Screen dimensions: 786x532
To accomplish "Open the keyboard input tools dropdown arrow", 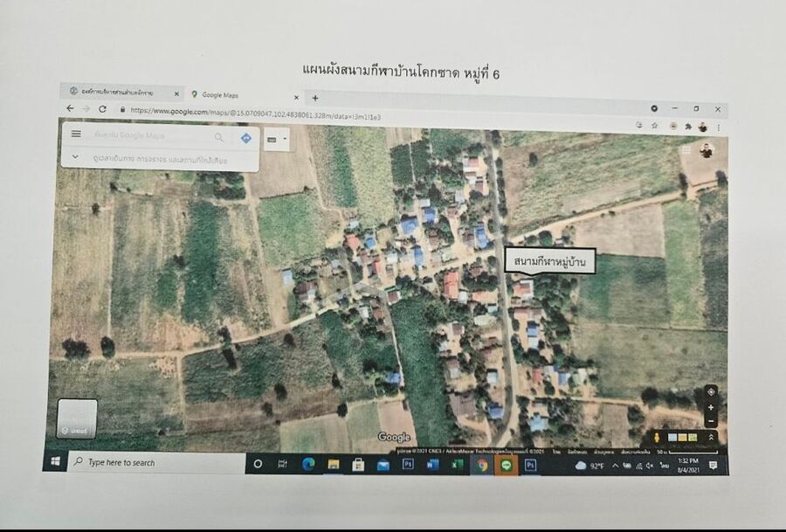I will click(284, 139).
